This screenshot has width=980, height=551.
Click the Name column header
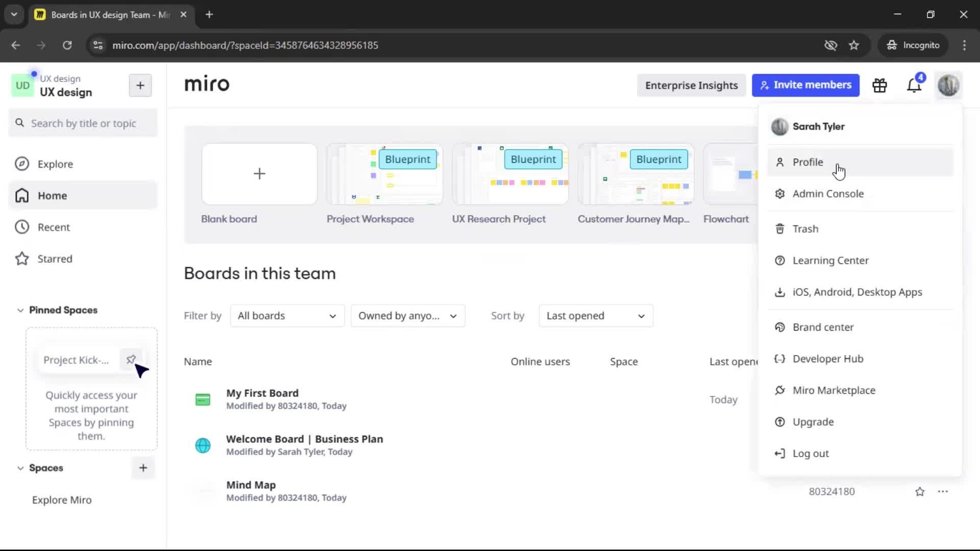pyautogui.click(x=198, y=362)
